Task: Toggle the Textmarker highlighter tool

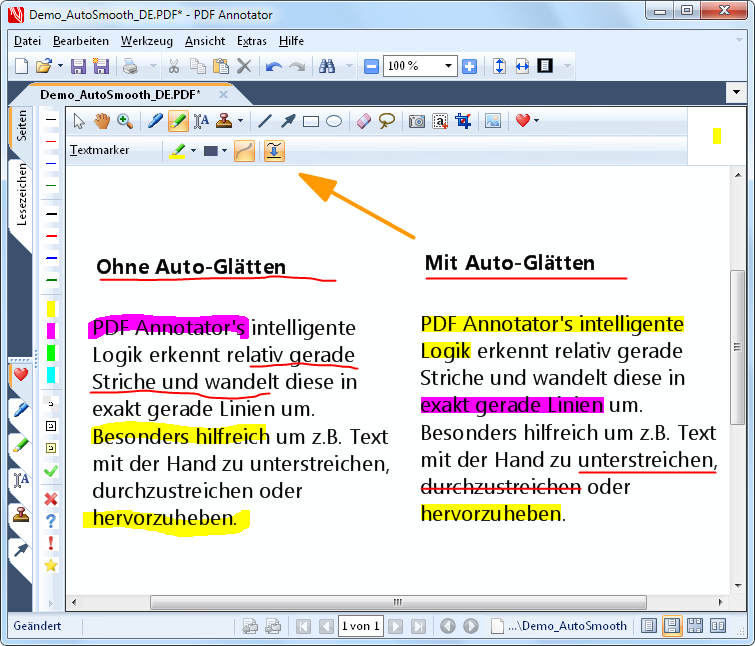Action: click(178, 121)
